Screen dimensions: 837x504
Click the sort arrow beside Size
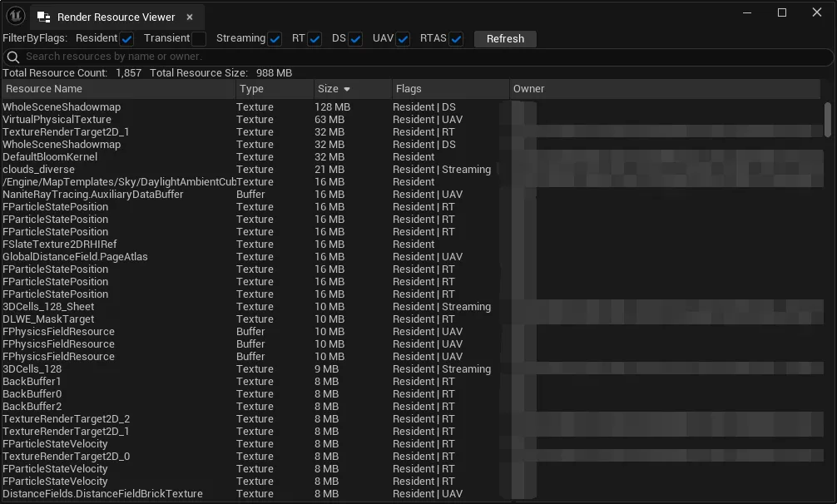[347, 90]
